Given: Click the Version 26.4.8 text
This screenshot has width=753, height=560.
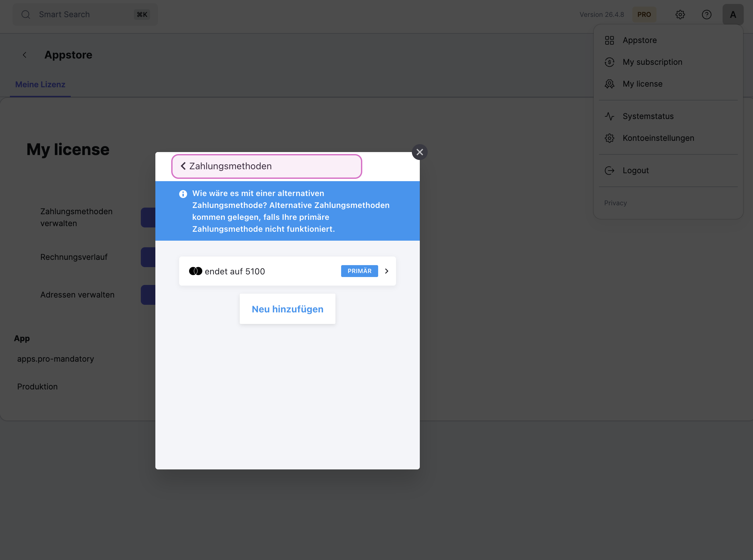Looking at the screenshot, I should [x=602, y=15].
